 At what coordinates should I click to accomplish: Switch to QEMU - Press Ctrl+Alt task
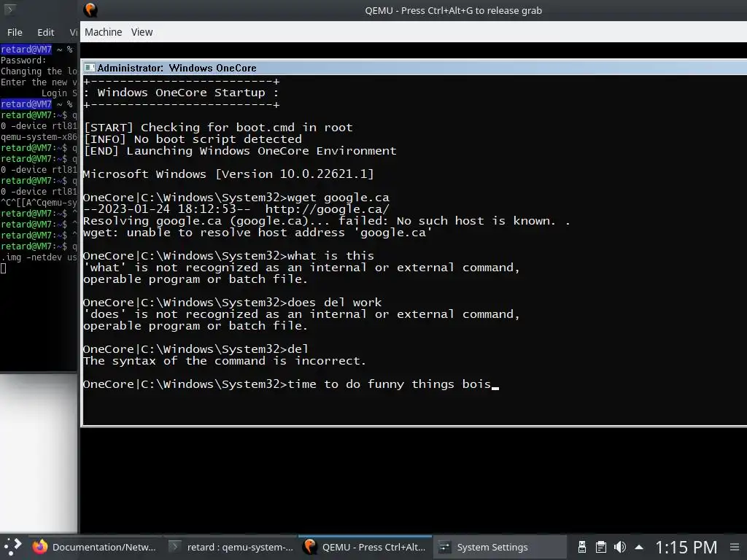(365, 547)
